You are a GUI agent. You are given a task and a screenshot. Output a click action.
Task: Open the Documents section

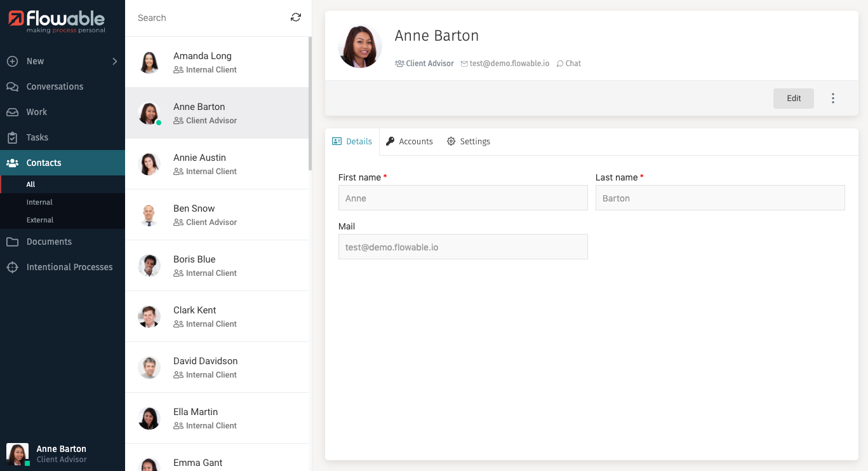(49, 242)
